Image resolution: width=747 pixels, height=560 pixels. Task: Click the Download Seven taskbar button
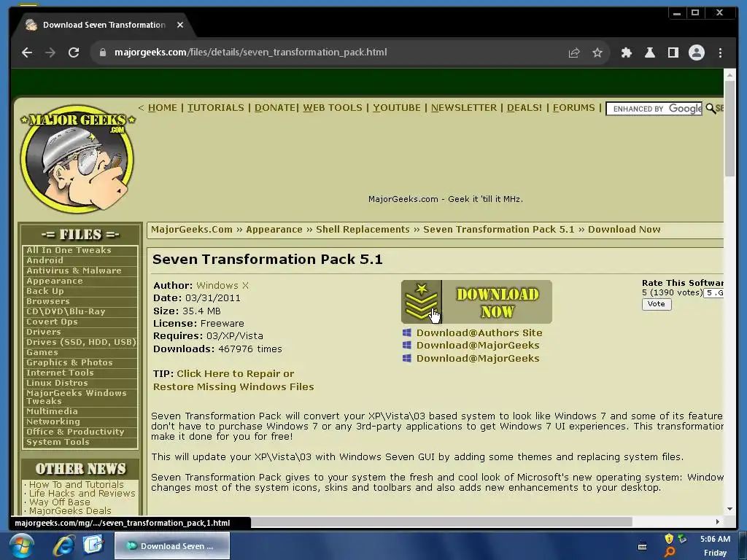[x=172, y=545]
